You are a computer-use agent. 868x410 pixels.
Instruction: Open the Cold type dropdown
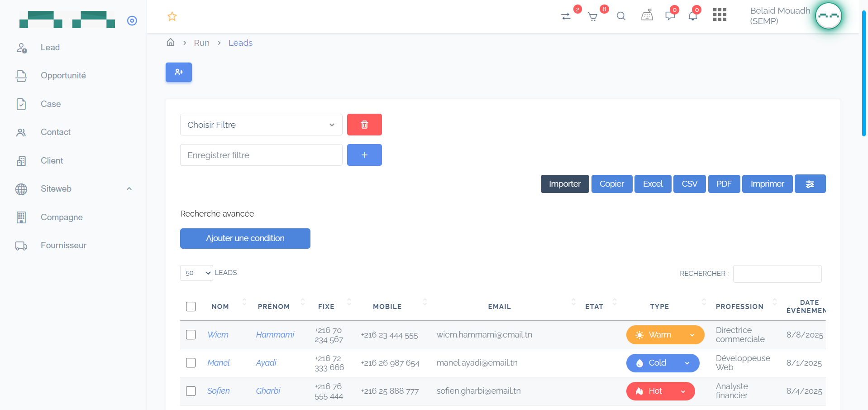[x=663, y=363]
